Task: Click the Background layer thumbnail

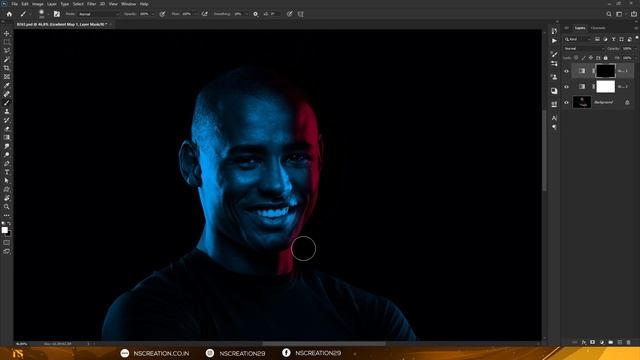Action: point(582,102)
